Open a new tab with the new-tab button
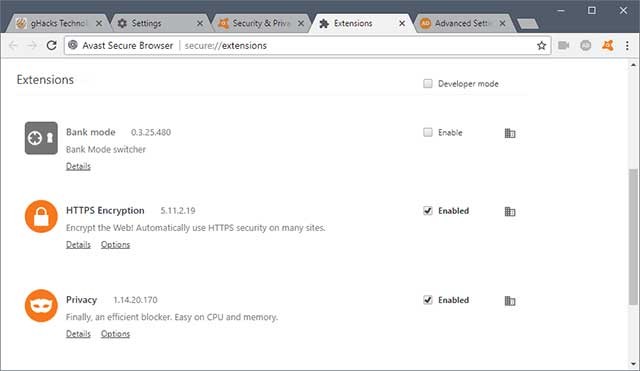 pos(528,24)
